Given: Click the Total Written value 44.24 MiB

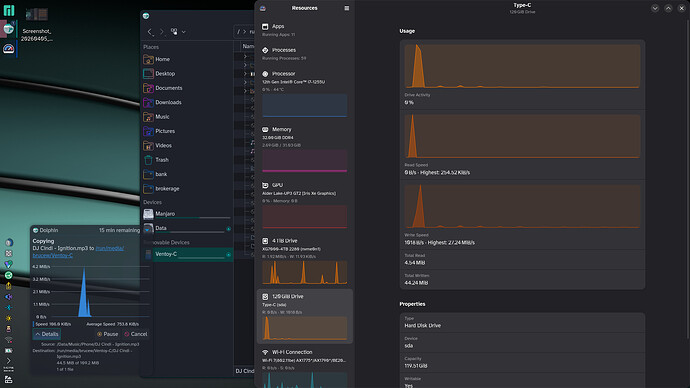Looking at the screenshot, I should tap(416, 283).
